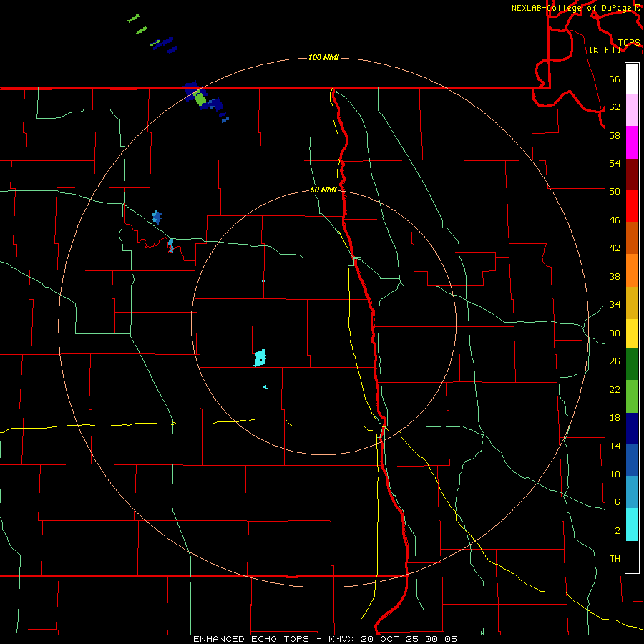Click the medium blue echo west of 50 NMI ring
644x644 pixels.
pos(157,217)
